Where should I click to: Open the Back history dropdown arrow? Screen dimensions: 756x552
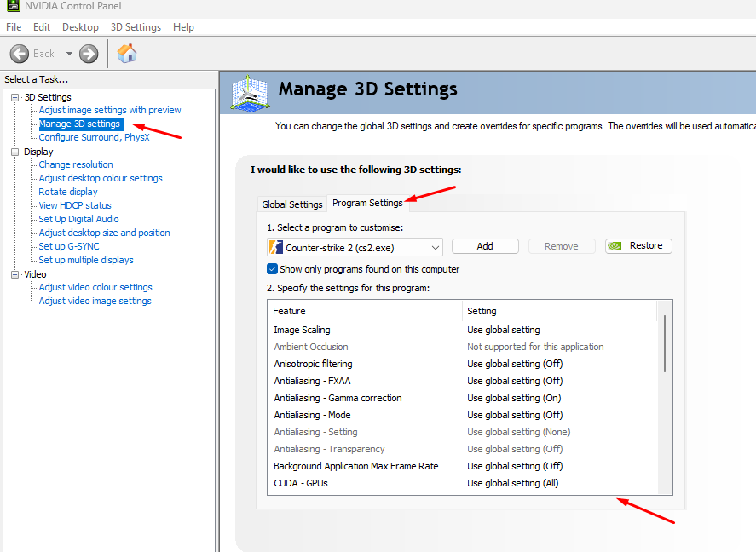69,54
